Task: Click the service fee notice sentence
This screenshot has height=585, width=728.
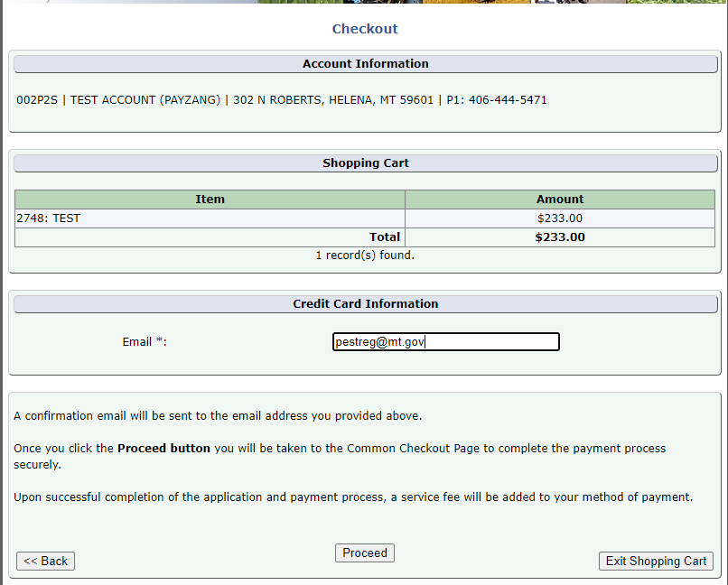Action: (x=353, y=497)
